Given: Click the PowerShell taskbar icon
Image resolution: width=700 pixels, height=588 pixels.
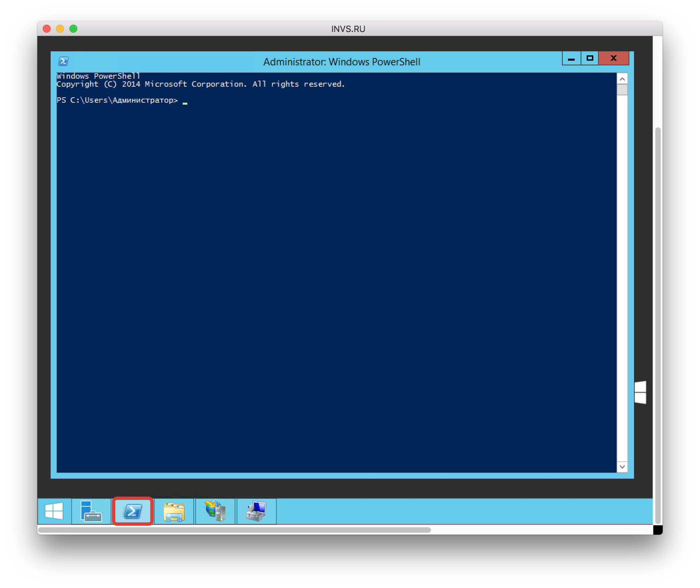Looking at the screenshot, I should [x=133, y=511].
